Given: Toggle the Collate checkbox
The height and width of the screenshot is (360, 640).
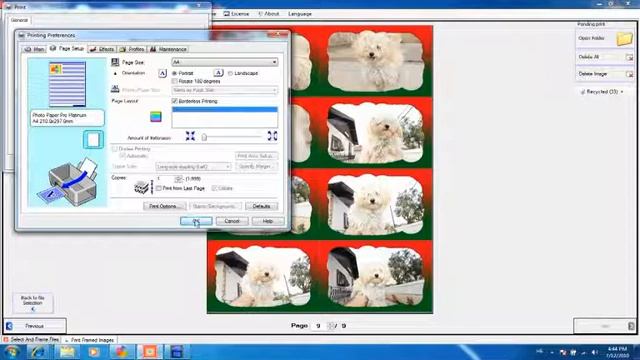Looking at the screenshot, I should pos(214,188).
